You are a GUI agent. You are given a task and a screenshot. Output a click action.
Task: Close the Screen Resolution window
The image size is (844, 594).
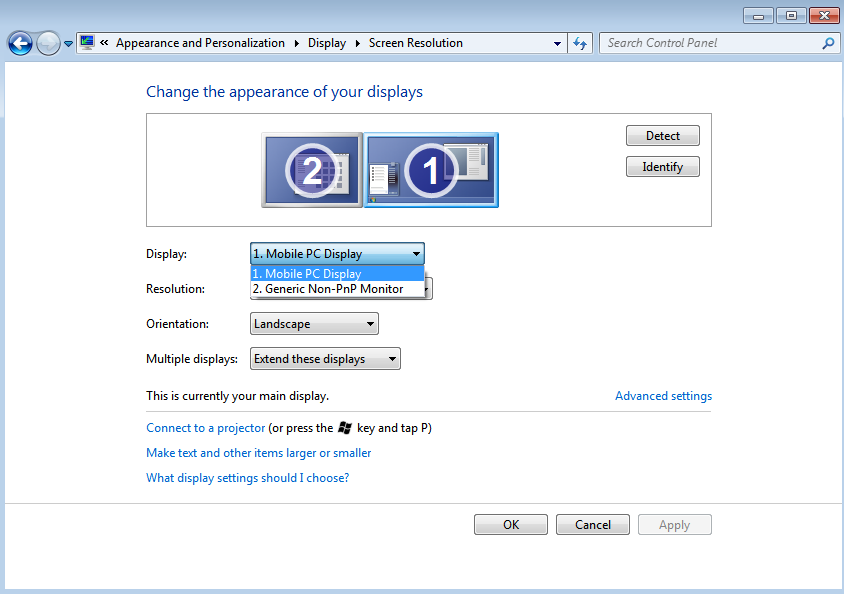pyautogui.click(x=824, y=16)
